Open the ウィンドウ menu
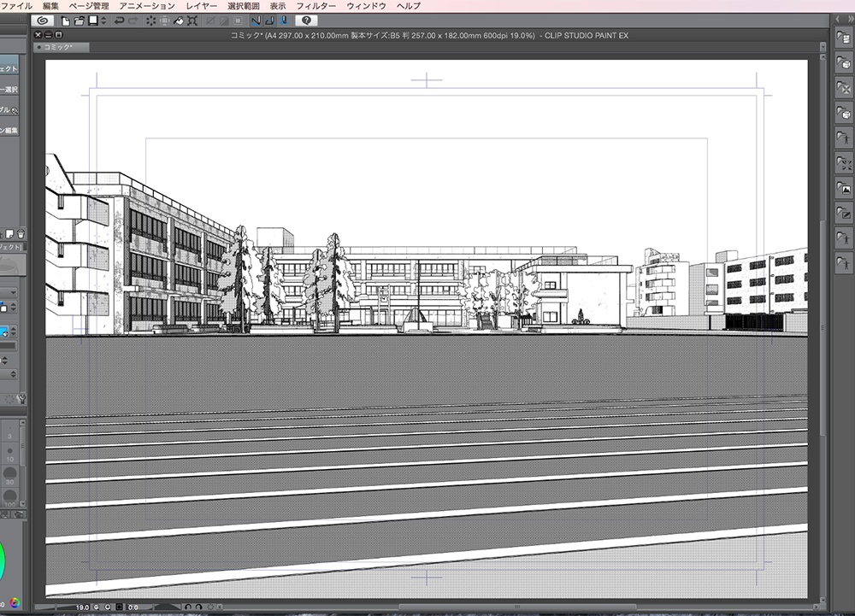The image size is (855, 616). tap(366, 6)
